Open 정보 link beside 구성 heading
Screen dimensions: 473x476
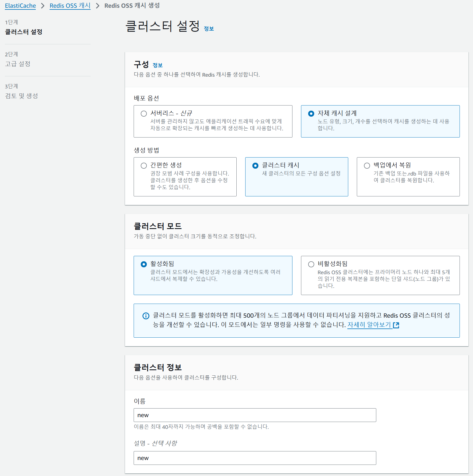pos(157,65)
